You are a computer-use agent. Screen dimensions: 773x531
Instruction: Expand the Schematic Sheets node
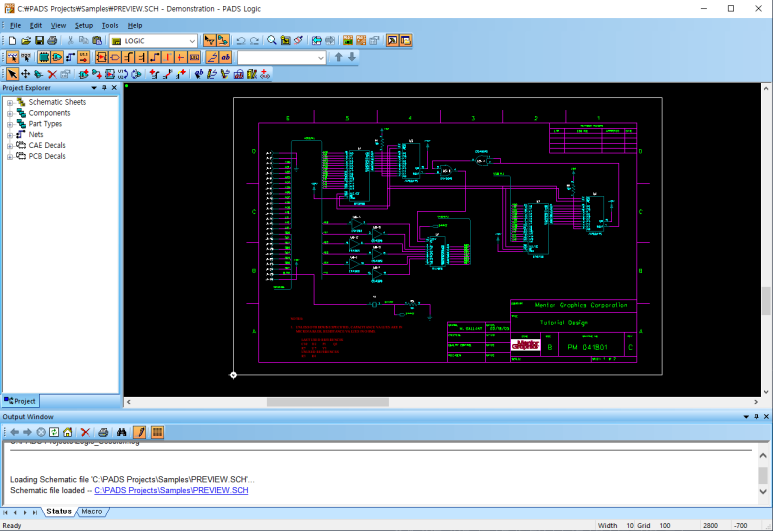click(x=10, y=103)
